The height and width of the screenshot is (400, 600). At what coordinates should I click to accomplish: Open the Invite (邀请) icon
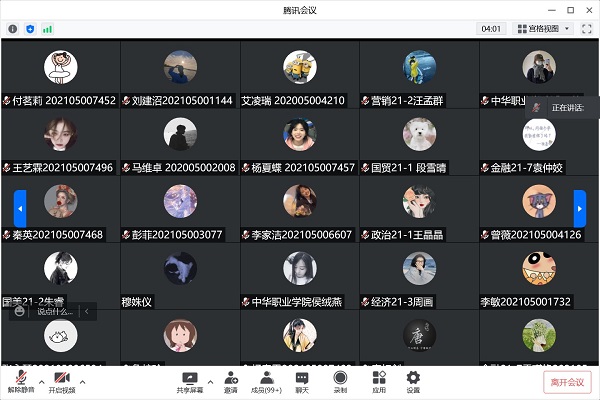coord(231,382)
